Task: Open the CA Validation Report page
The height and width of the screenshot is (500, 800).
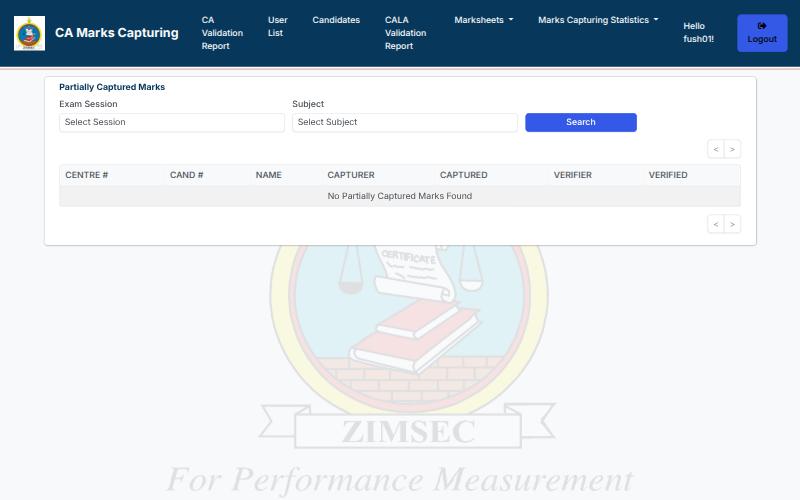Action: click(x=222, y=33)
